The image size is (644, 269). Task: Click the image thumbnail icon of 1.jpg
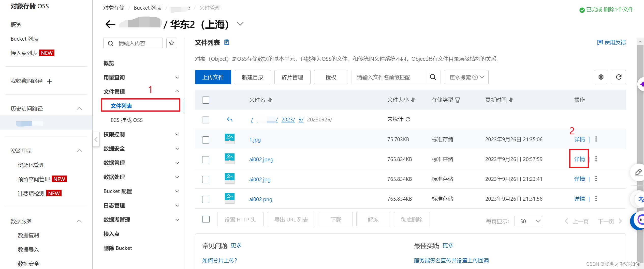tap(230, 139)
